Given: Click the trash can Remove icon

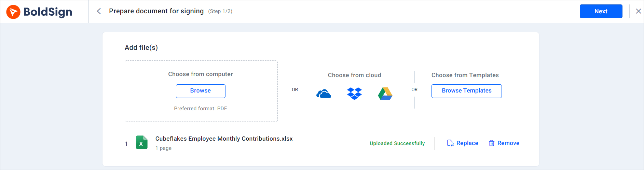Looking at the screenshot, I should 491,143.
